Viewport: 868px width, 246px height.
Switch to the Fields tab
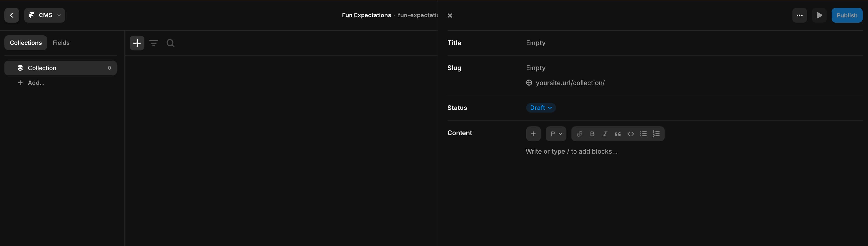click(x=61, y=43)
